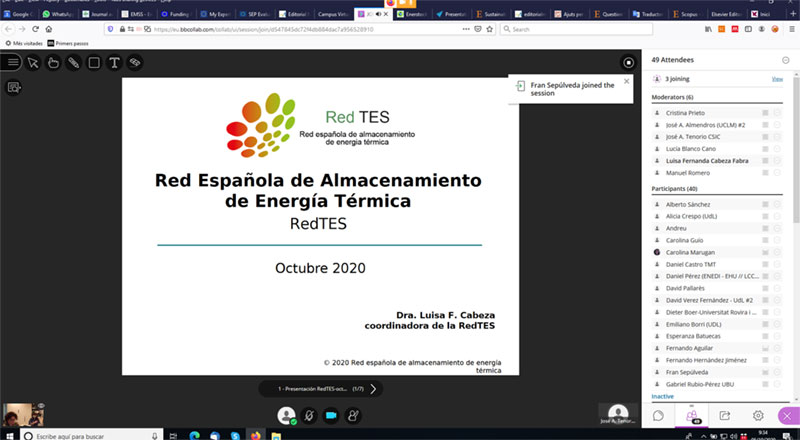Click the Clear eraser tool

[x=135, y=62]
